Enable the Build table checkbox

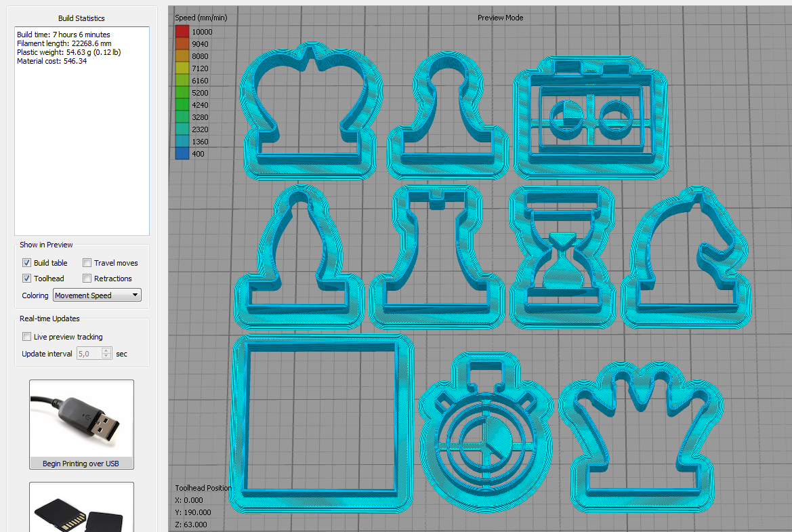[27, 263]
